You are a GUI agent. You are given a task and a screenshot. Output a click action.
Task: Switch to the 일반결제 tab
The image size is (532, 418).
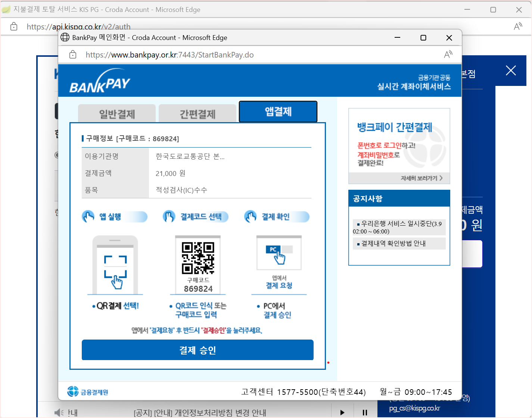click(117, 114)
